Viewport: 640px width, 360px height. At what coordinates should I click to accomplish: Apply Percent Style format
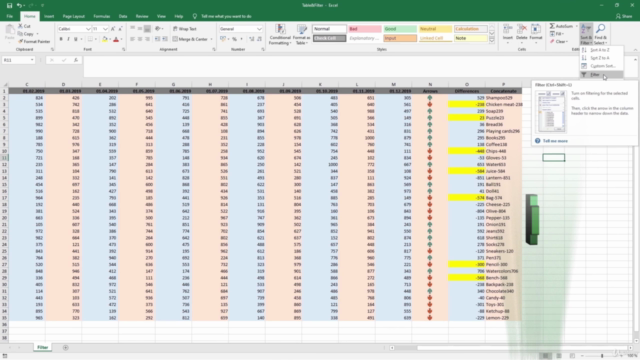(x=235, y=39)
